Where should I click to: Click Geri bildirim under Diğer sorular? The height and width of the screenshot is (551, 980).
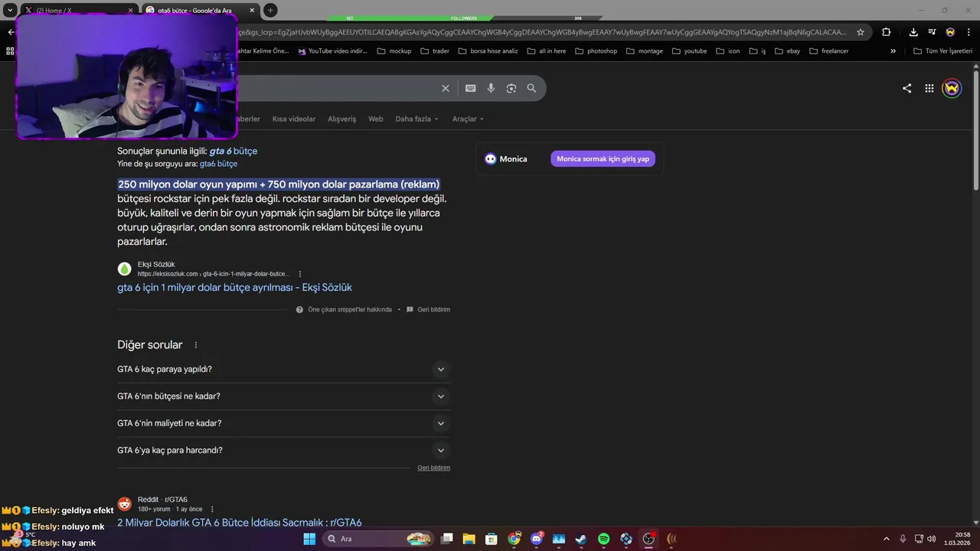[x=433, y=468]
